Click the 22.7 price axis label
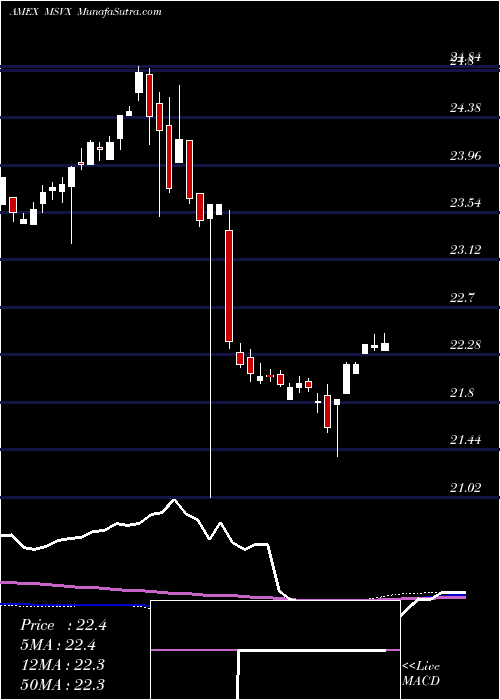This screenshot has height=700, width=500. click(x=462, y=297)
